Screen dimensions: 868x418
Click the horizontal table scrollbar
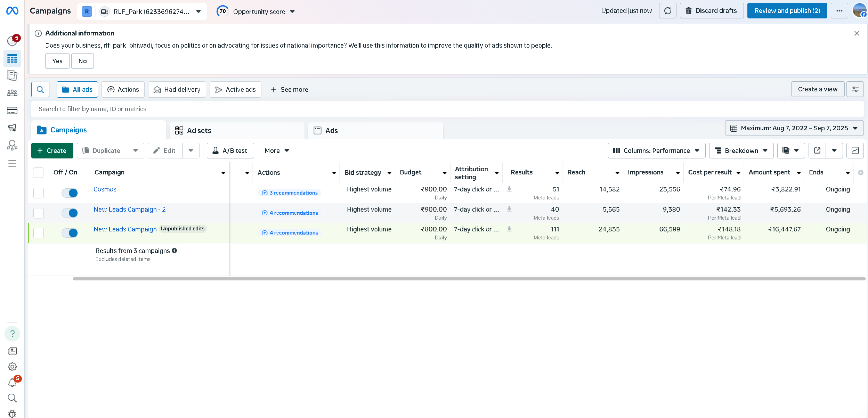pyautogui.click(x=469, y=279)
